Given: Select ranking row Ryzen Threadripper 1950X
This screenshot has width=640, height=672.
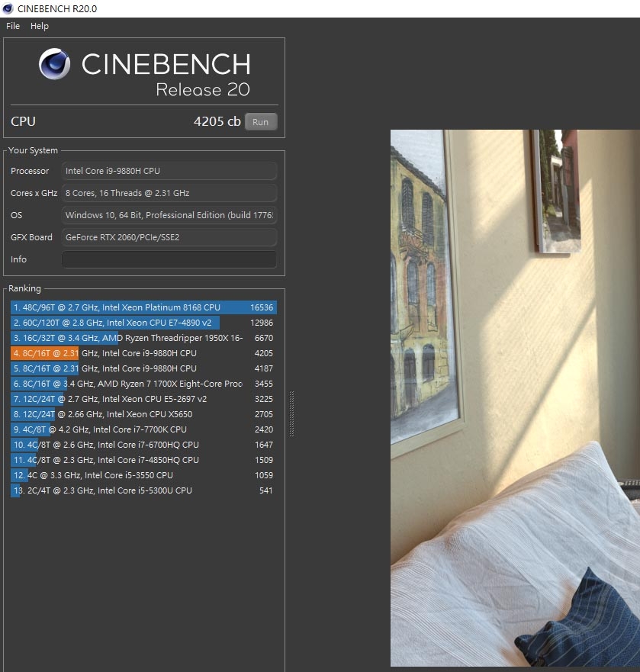Looking at the screenshot, I should 143,338.
